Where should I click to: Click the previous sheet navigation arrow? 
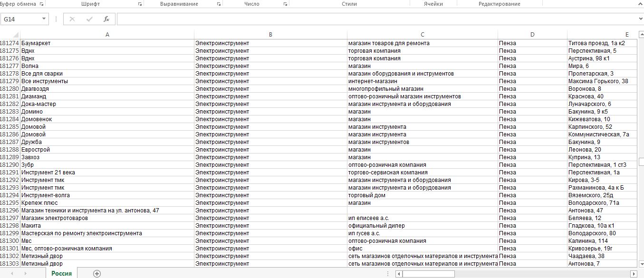pos(12,273)
